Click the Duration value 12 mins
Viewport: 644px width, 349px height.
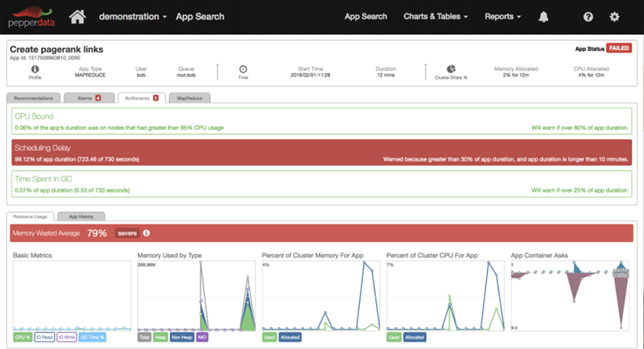coord(386,75)
